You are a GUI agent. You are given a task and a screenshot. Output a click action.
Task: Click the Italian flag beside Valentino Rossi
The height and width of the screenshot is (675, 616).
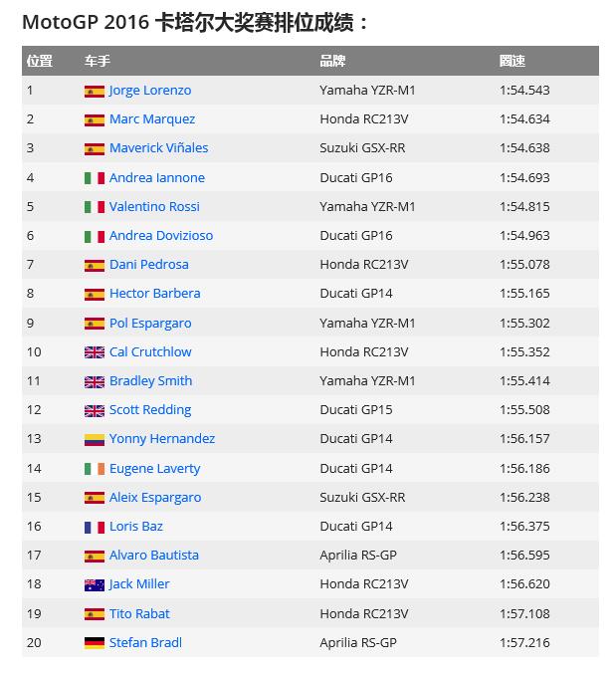95,207
